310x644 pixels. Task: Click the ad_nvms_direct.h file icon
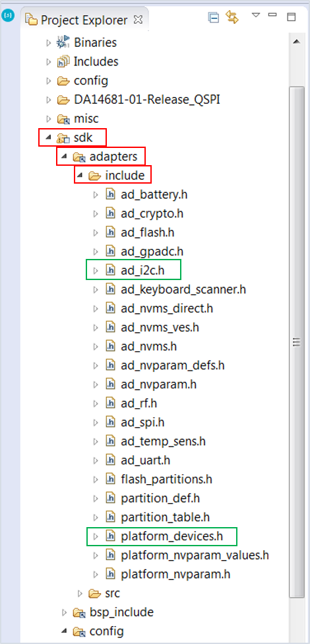pos(111,308)
